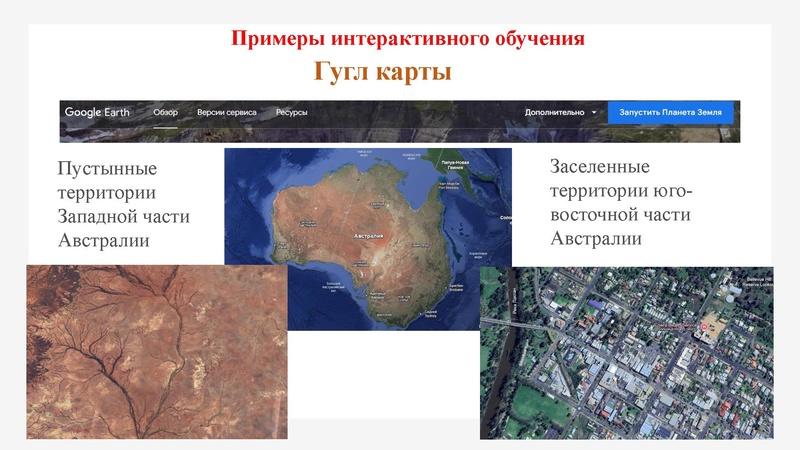Screen dimensions: 800x450
Task: Expand the Дополнительно dropdown
Action: (x=560, y=112)
